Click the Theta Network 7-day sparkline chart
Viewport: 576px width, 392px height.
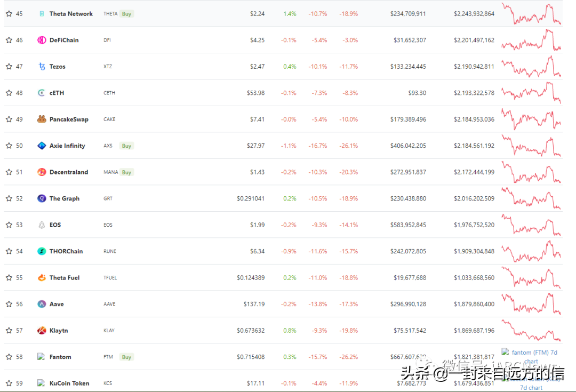coord(531,13)
